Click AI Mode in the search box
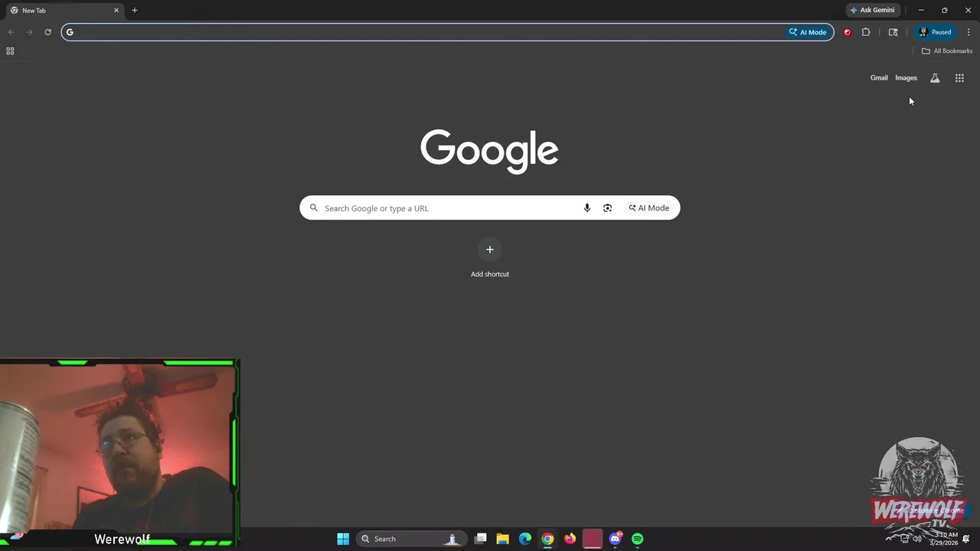The width and height of the screenshot is (980, 551). [x=648, y=208]
